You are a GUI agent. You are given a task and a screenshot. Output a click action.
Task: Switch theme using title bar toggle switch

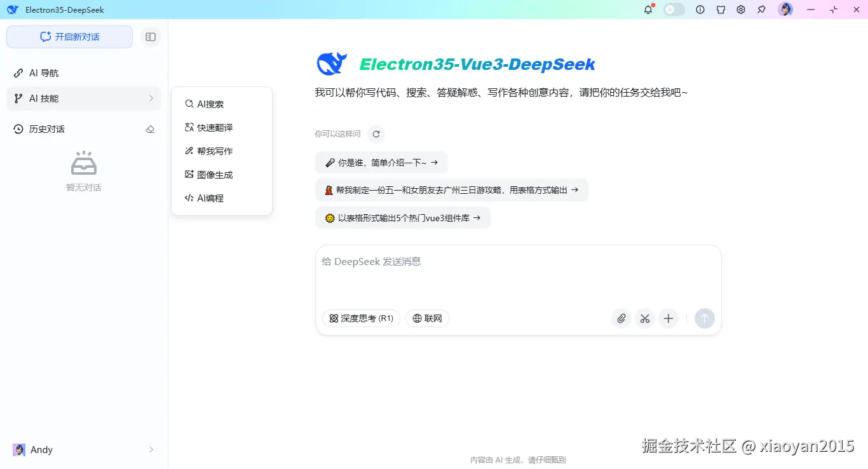click(x=674, y=10)
